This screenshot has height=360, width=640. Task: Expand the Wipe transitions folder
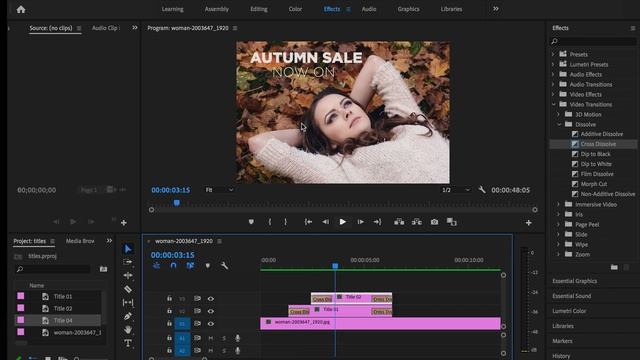pos(559,244)
